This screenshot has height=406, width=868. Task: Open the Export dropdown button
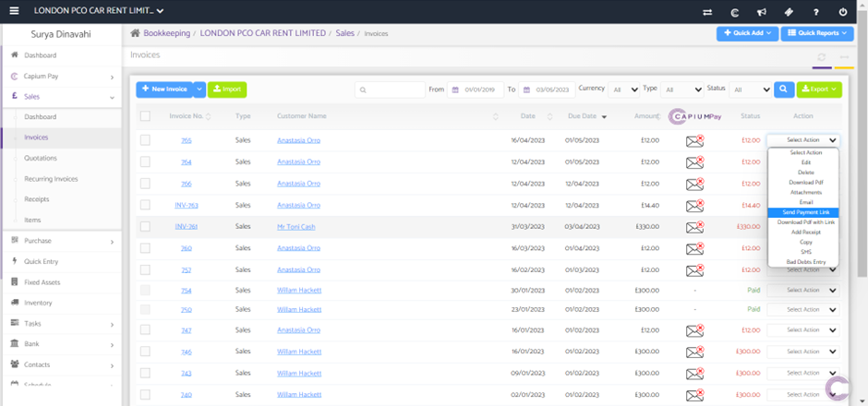819,90
